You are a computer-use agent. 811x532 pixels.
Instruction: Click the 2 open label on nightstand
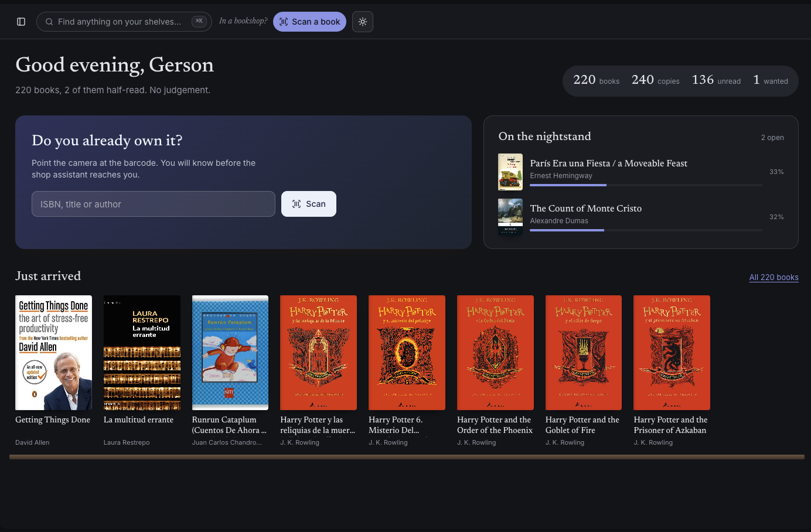click(772, 138)
